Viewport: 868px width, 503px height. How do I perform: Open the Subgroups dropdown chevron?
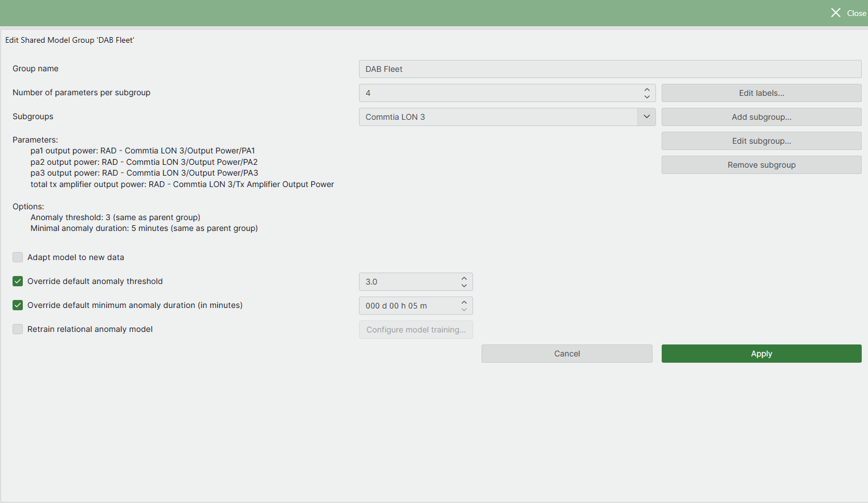646,116
